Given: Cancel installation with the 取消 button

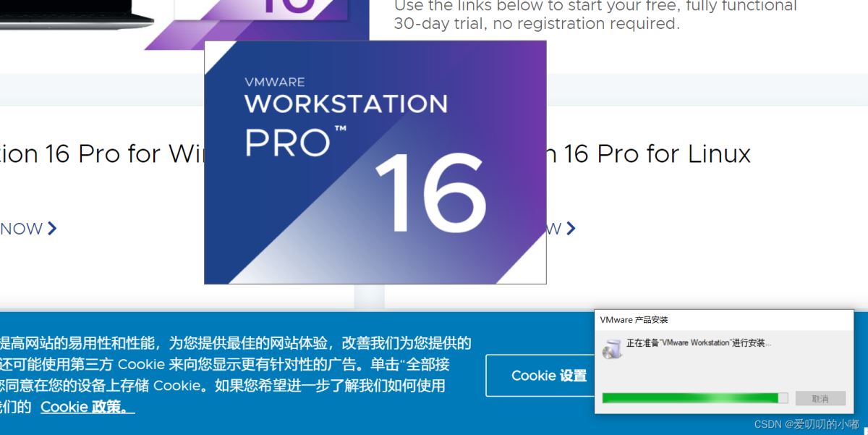Looking at the screenshot, I should (820, 399).
